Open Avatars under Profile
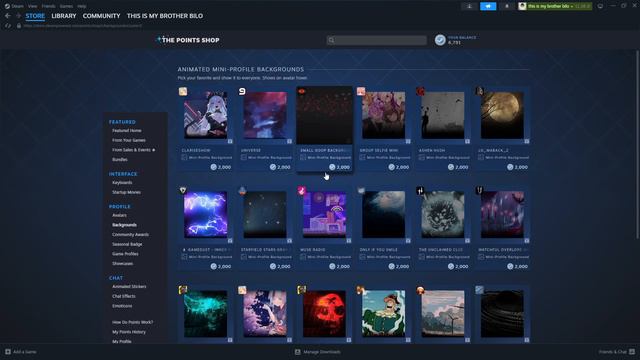 [119, 215]
